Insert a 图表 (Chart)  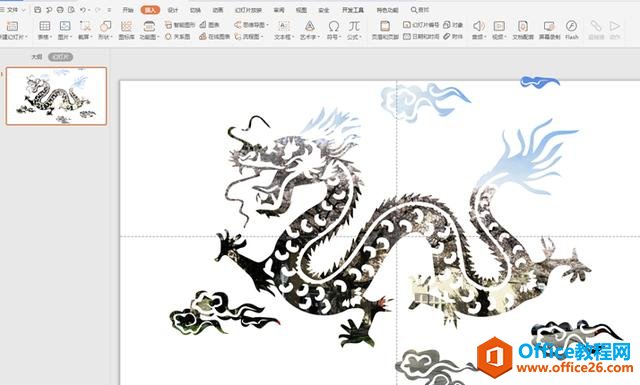tap(209, 25)
